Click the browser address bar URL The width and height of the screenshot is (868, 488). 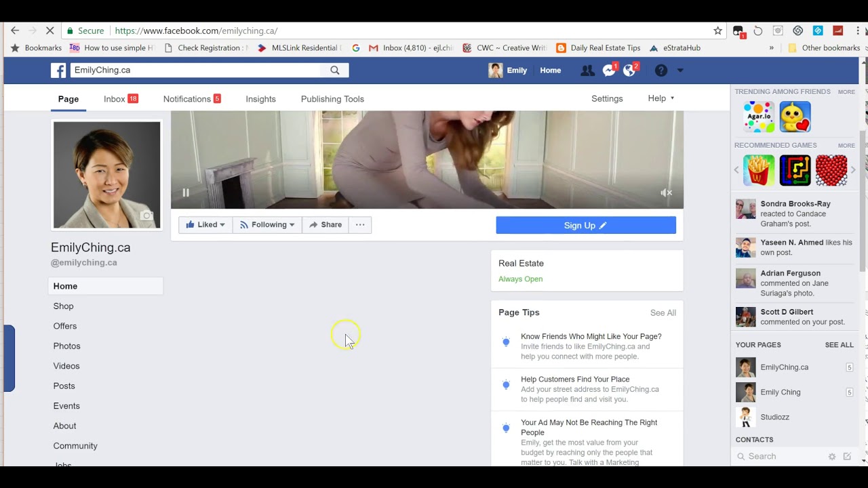point(196,30)
